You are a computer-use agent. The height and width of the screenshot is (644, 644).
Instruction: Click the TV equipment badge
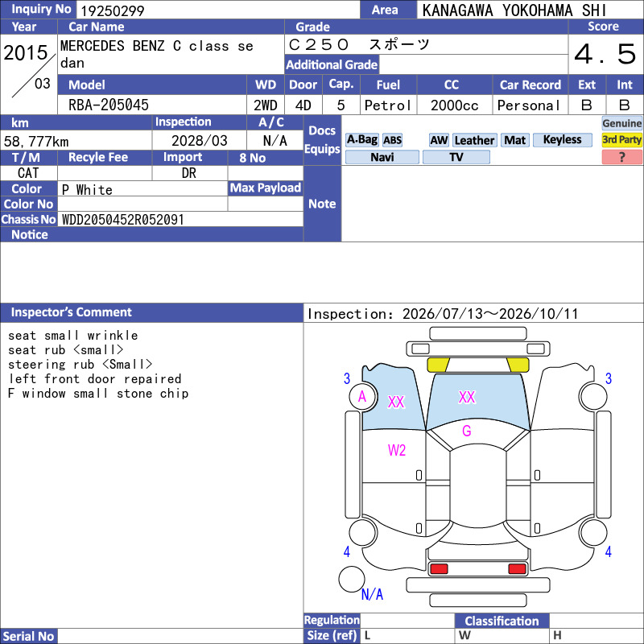pyautogui.click(x=456, y=157)
